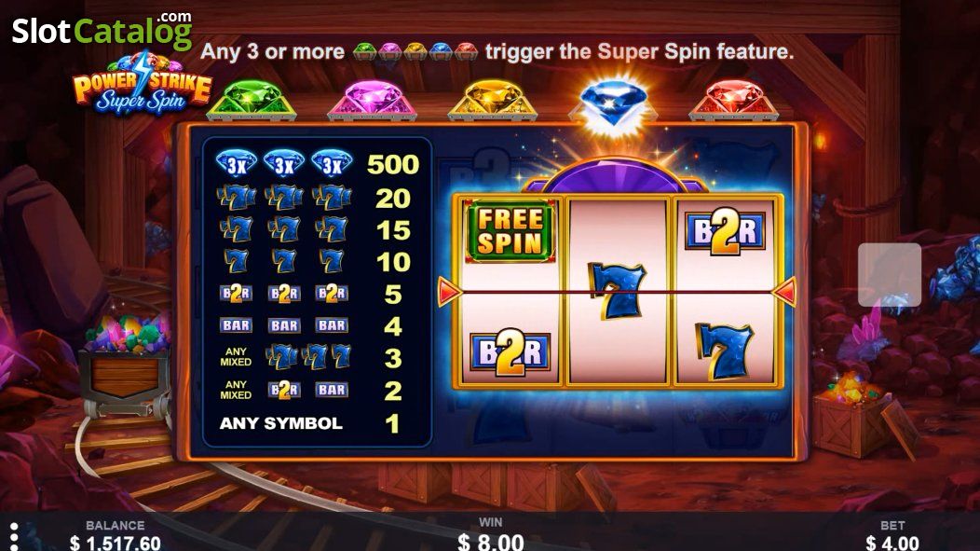
Task: Click the bottom-left B2R symbol on reel one
Action: [x=510, y=352]
